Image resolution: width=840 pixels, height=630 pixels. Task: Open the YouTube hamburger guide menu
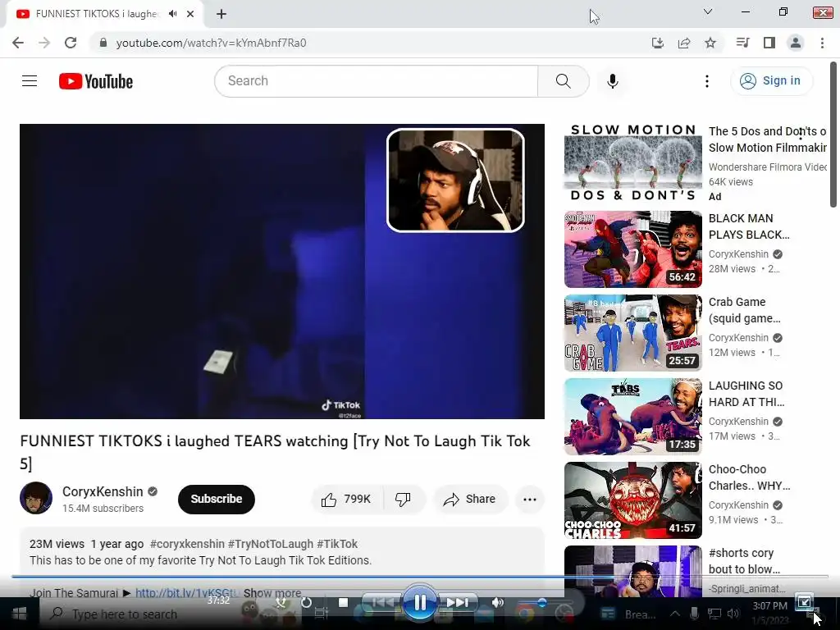[x=30, y=81]
